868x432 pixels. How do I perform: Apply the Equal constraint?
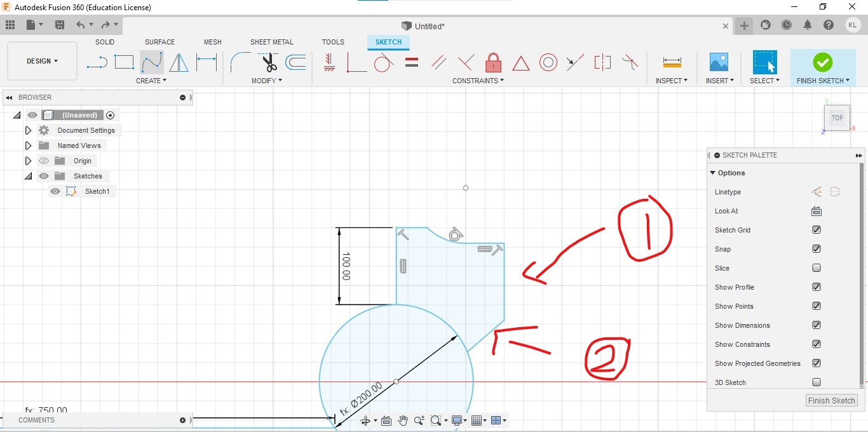412,62
